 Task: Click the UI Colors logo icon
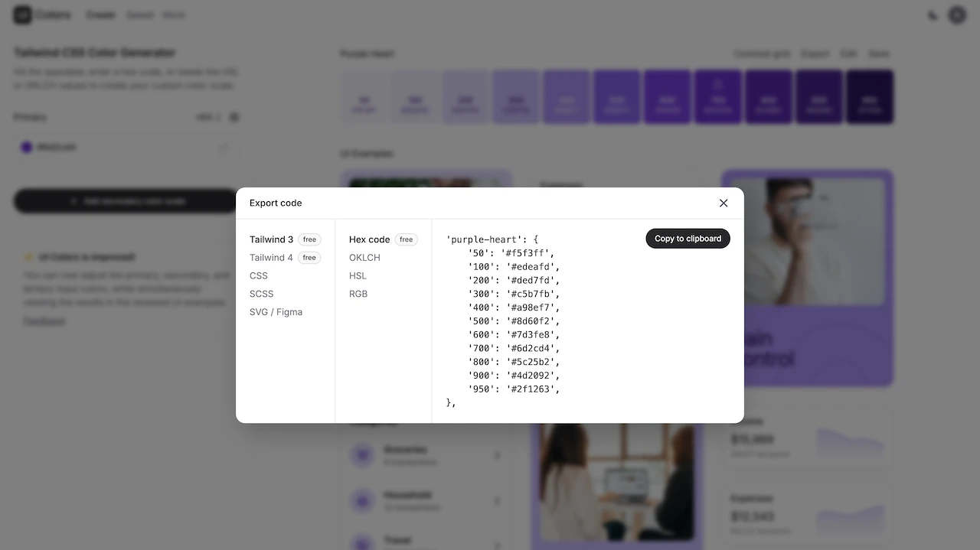tap(23, 15)
